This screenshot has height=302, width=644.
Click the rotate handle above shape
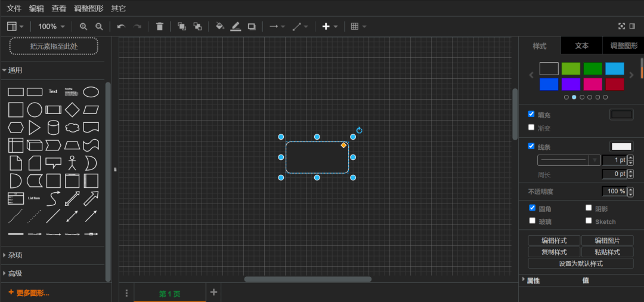coord(360,131)
